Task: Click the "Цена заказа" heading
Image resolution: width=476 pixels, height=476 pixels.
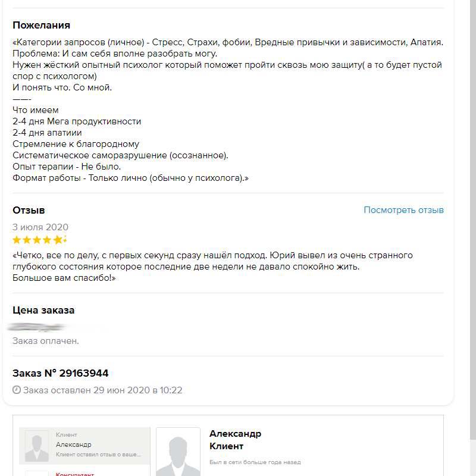Action: (43, 310)
